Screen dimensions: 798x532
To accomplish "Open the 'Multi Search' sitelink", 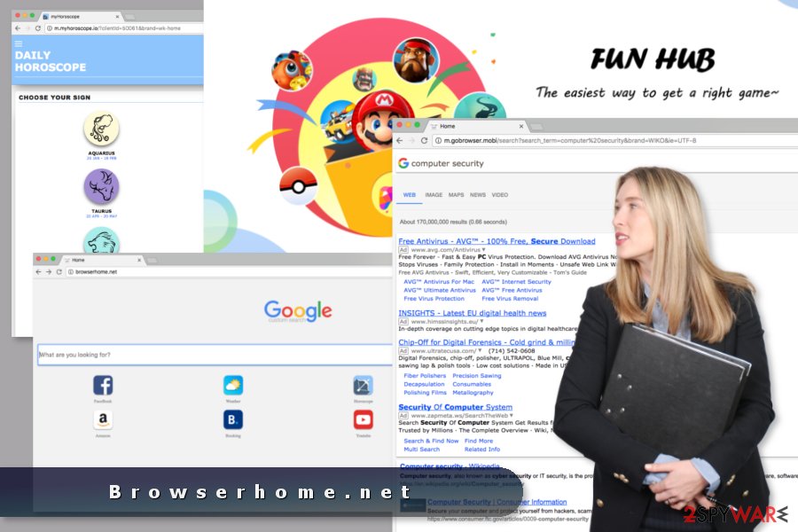I will tap(421, 450).
